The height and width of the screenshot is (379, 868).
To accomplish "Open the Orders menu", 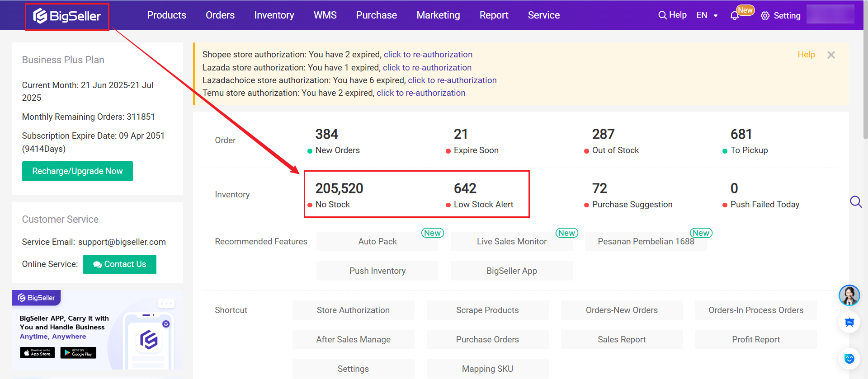I will click(220, 15).
